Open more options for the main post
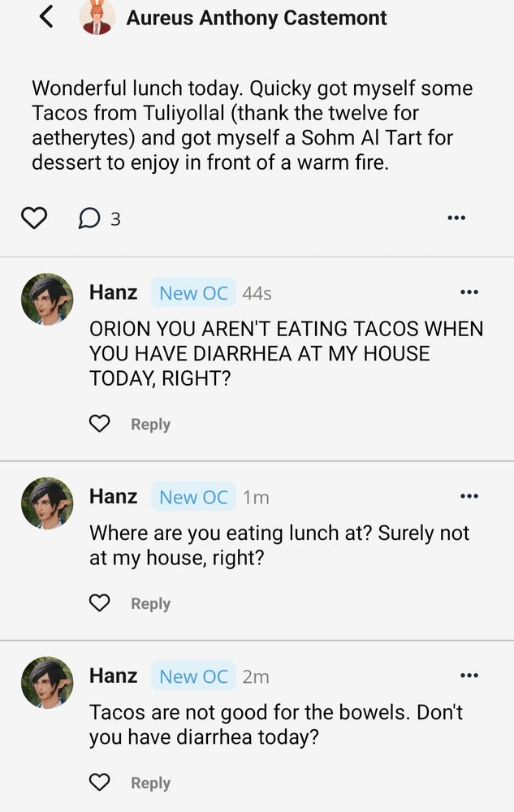 coord(456,218)
